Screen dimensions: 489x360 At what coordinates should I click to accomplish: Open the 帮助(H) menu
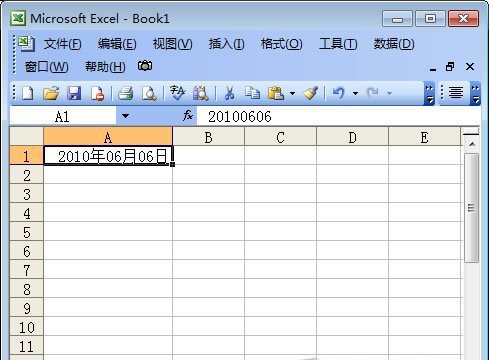point(105,67)
